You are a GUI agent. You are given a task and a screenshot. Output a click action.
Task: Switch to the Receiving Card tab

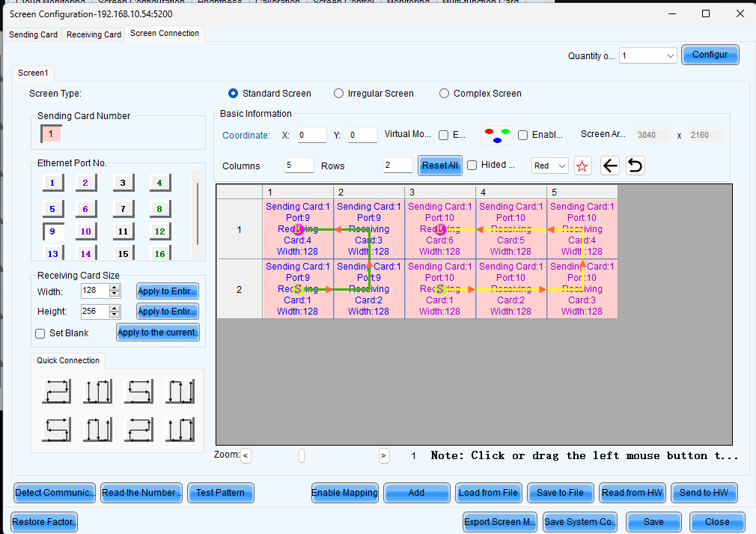tap(94, 34)
